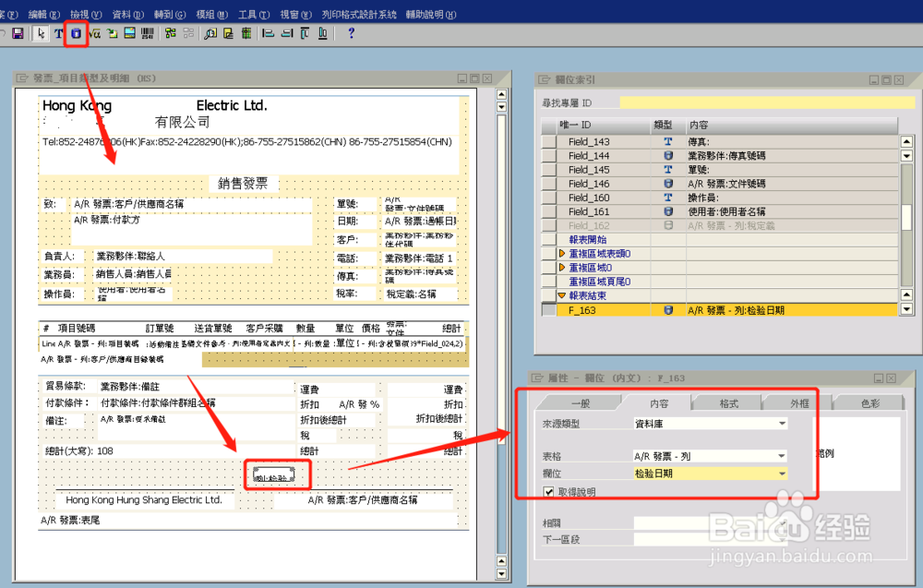Click the magnifier preview icon

pos(210,33)
